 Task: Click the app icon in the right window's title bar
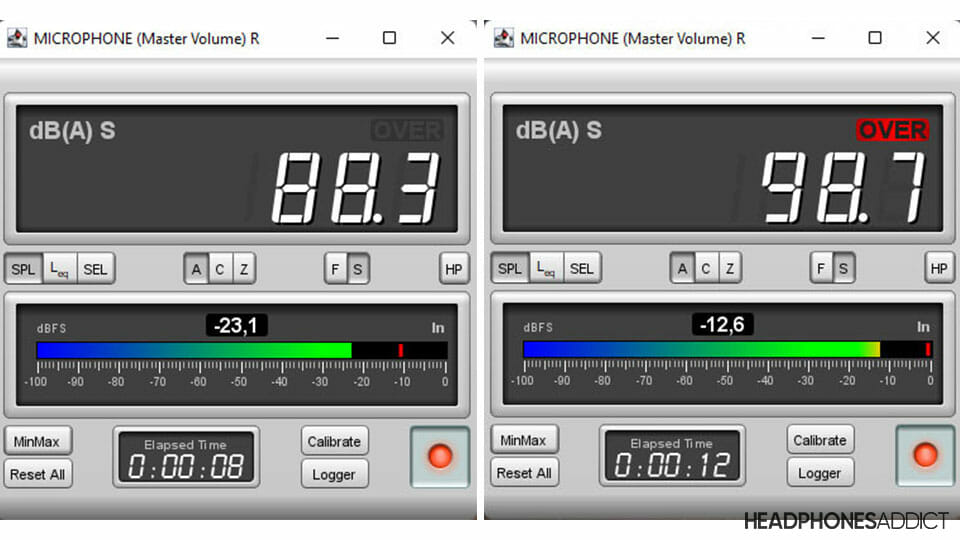(x=503, y=38)
